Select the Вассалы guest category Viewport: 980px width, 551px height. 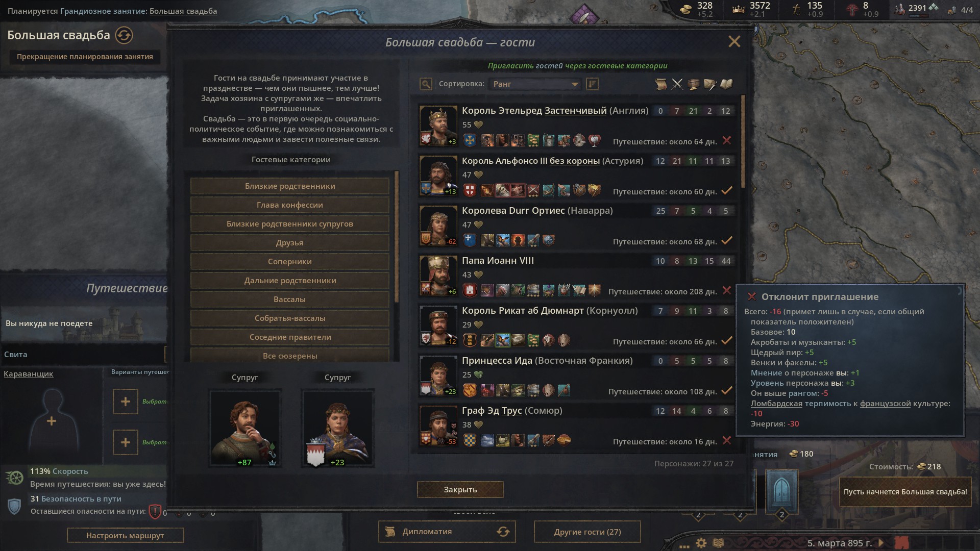289,299
